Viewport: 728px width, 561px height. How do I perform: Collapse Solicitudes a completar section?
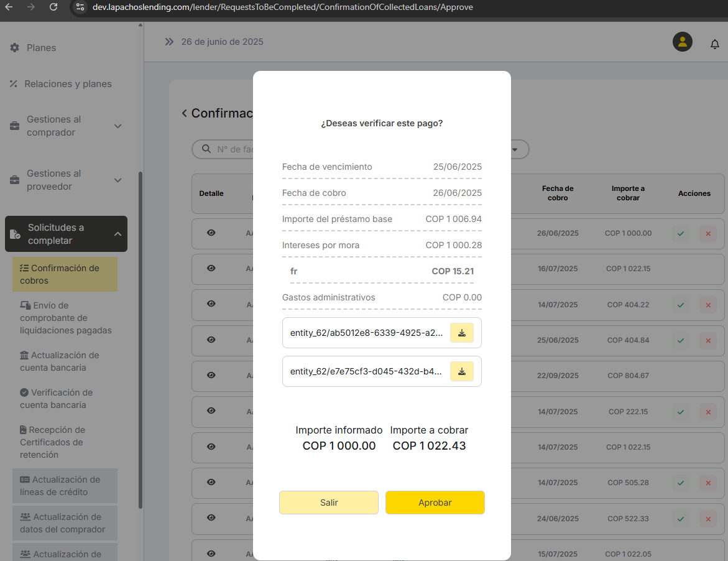(x=117, y=234)
